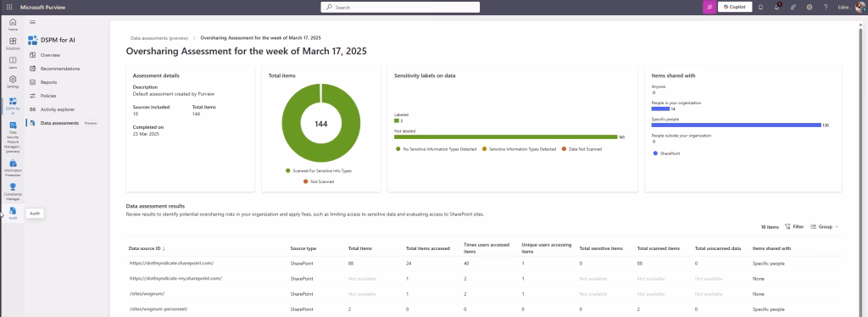Click the notifications bell icon
Viewport: 868px width, 317px height.
pos(760,7)
